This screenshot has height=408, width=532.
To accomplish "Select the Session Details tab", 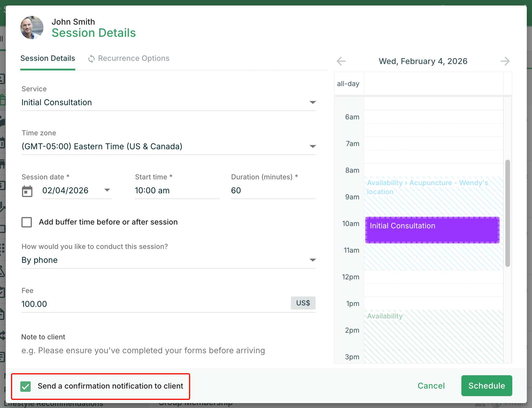I will 48,59.
